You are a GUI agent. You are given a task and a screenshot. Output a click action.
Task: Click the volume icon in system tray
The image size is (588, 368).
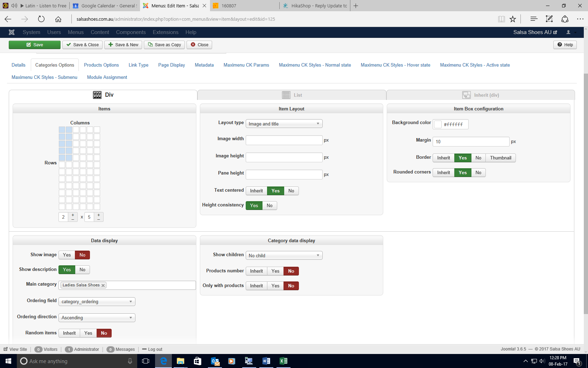pyautogui.click(x=542, y=361)
